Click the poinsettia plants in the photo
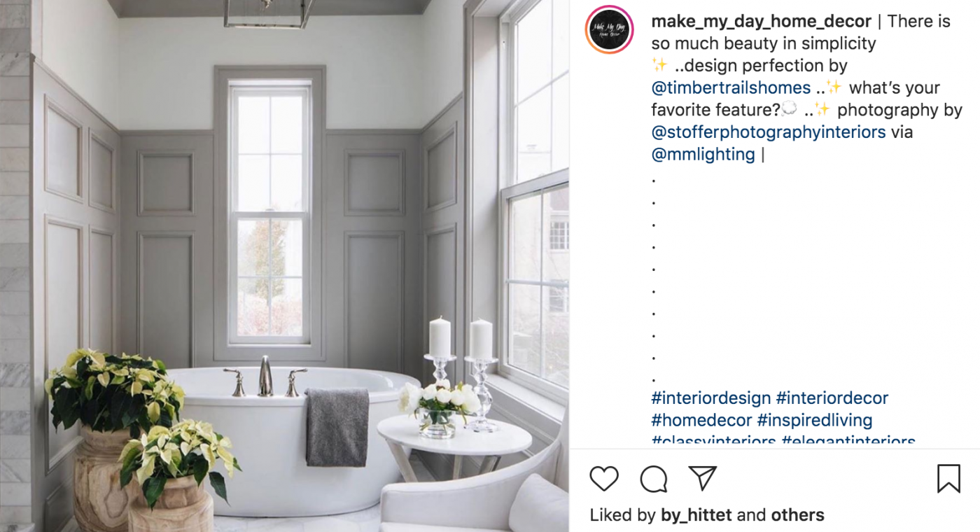Screen dimensions: 980x532 pyautogui.click(x=143, y=419)
